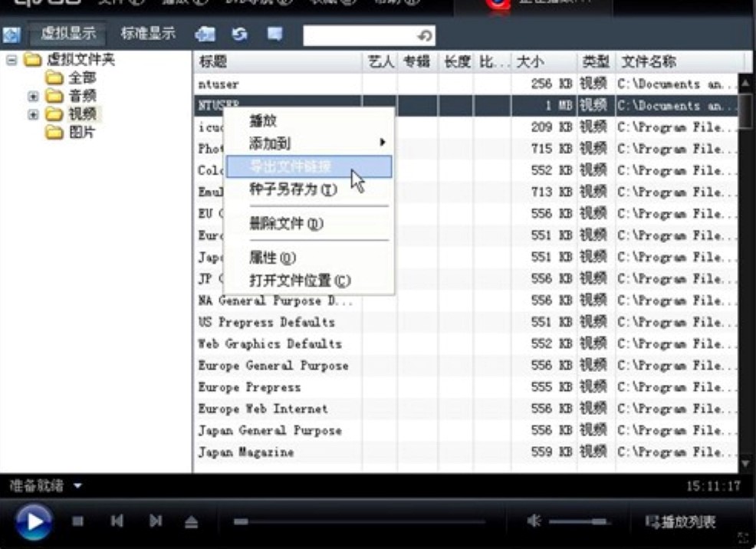Click the refresh library icon in toolbar
Image resolution: width=756 pixels, height=549 pixels.
click(x=240, y=35)
